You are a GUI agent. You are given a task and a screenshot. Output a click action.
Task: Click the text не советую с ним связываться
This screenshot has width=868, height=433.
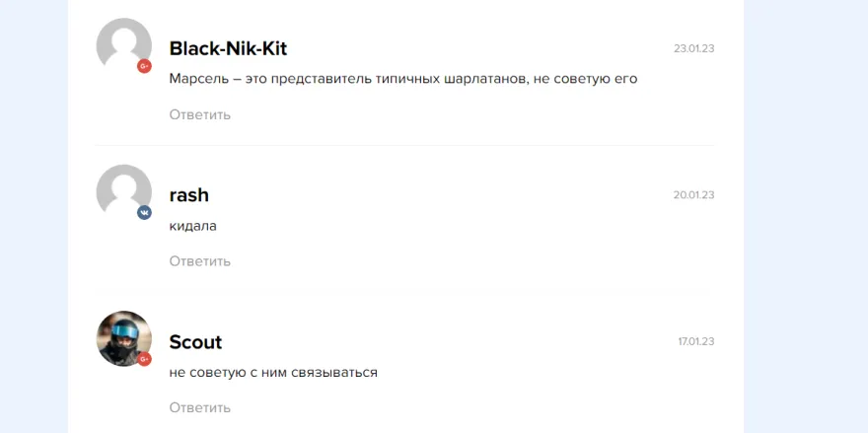coord(273,373)
